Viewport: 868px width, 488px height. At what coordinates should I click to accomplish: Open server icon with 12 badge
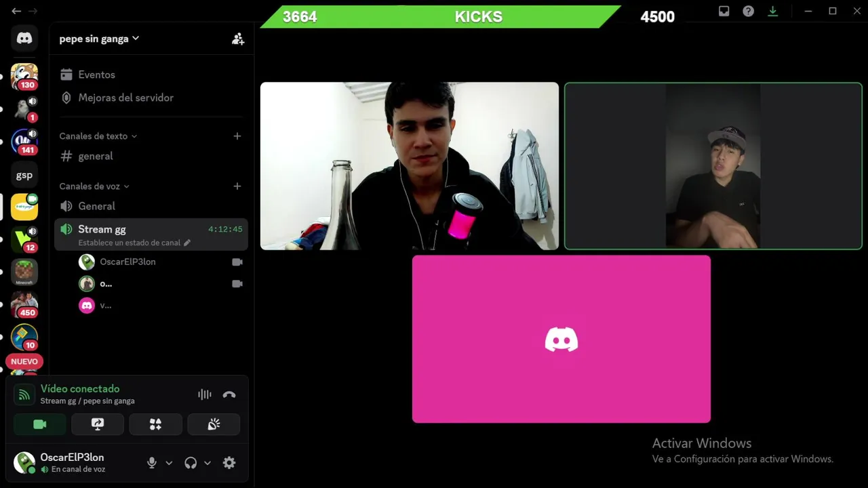click(x=24, y=239)
